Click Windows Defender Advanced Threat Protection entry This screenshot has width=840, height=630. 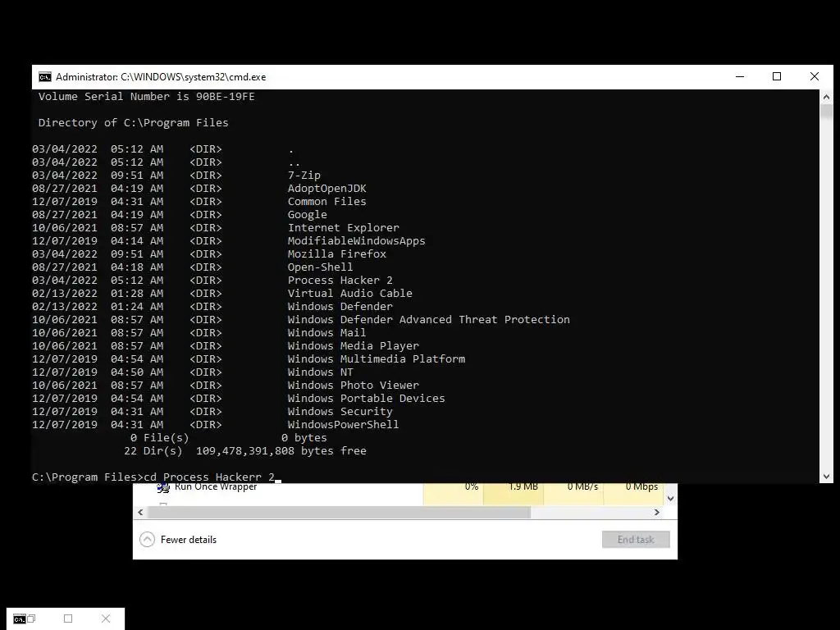(428, 320)
